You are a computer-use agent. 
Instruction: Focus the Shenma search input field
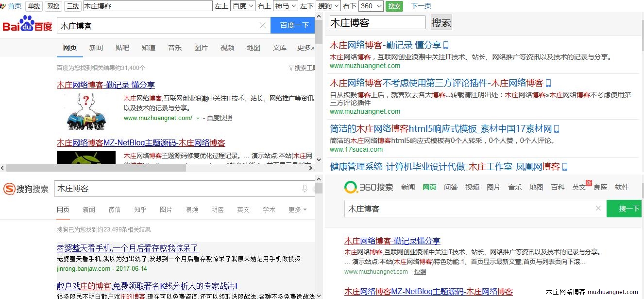point(377,22)
